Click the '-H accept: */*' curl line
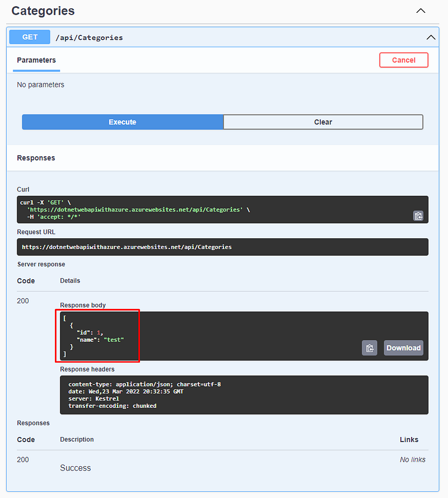This screenshot has height=498, width=448. [x=54, y=217]
